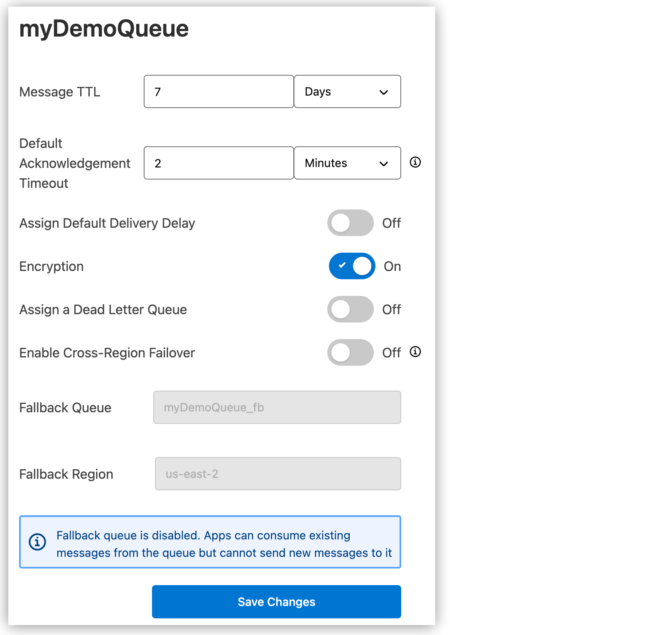The width and height of the screenshot is (672, 635).
Task: Enable Assign Default Delivery Delay
Action: 351,223
